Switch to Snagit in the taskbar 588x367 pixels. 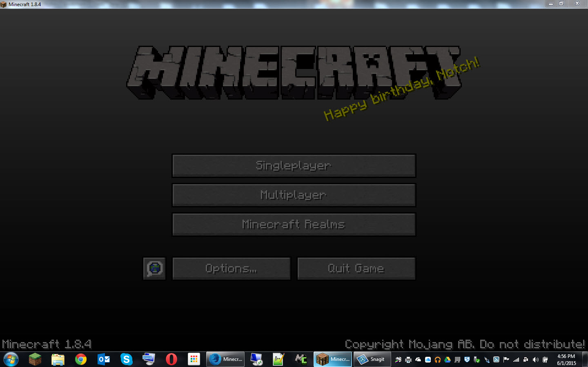pos(372,359)
